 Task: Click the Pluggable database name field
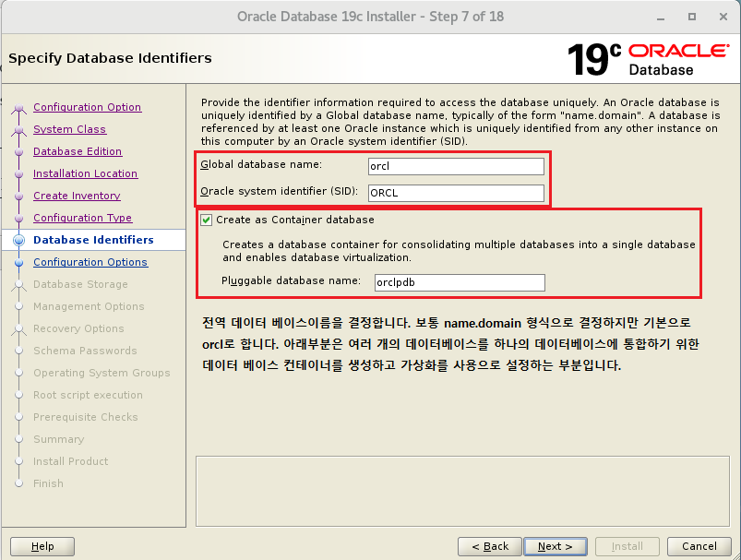pos(460,282)
